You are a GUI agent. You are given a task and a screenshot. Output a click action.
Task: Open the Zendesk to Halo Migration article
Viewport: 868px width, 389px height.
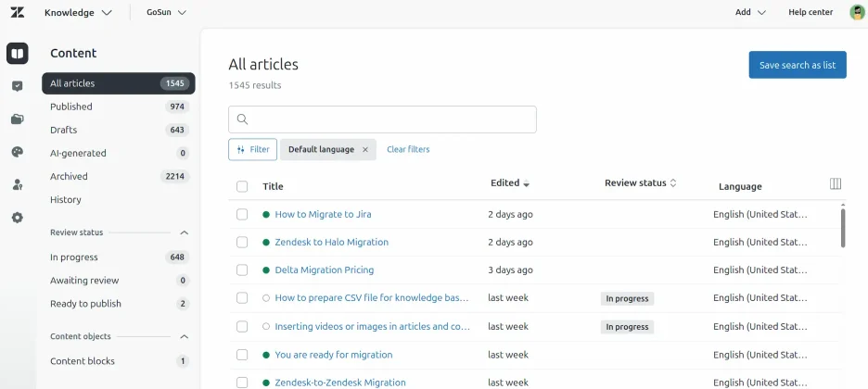pyautogui.click(x=332, y=242)
